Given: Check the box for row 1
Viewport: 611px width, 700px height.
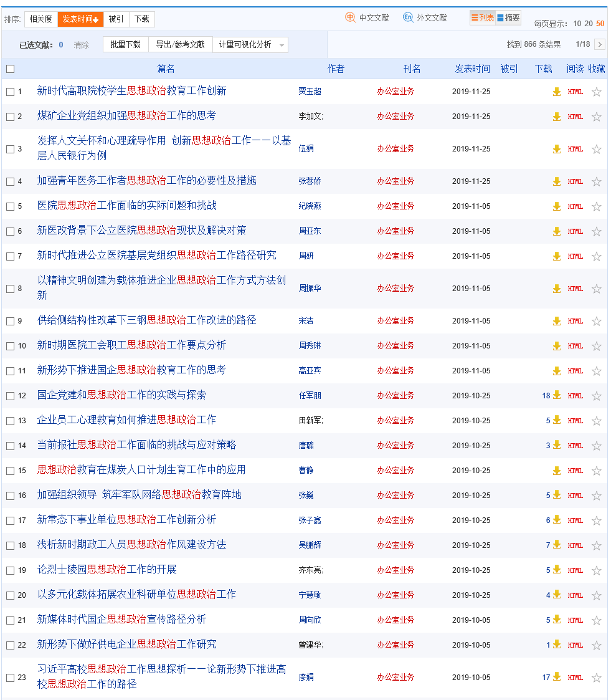Looking at the screenshot, I should 10,92.
